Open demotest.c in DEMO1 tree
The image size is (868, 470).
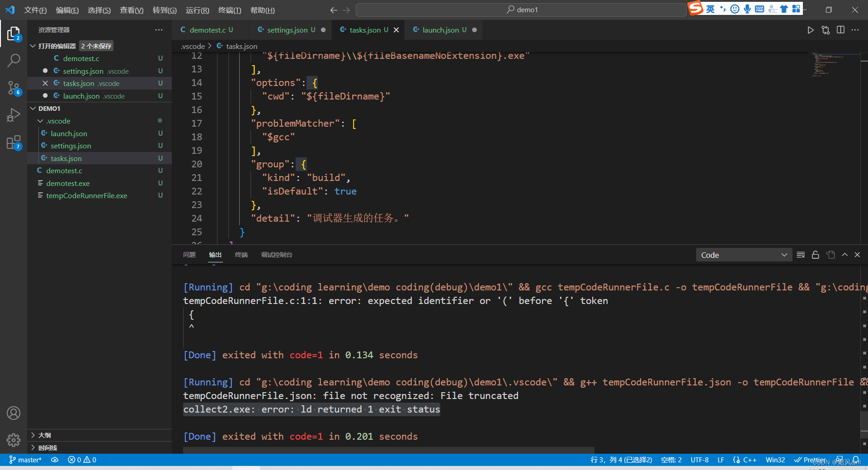click(99, 171)
